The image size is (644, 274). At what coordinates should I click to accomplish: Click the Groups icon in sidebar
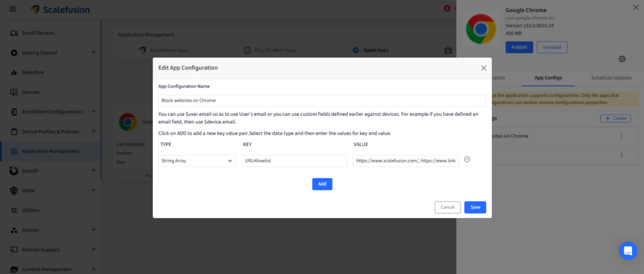click(x=14, y=230)
